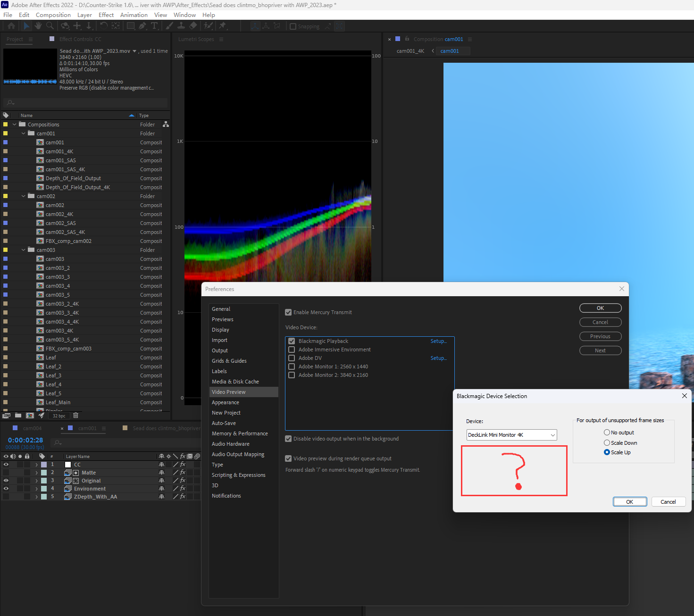
Task: Click the 32 bpc color depth control
Action: coord(59,416)
